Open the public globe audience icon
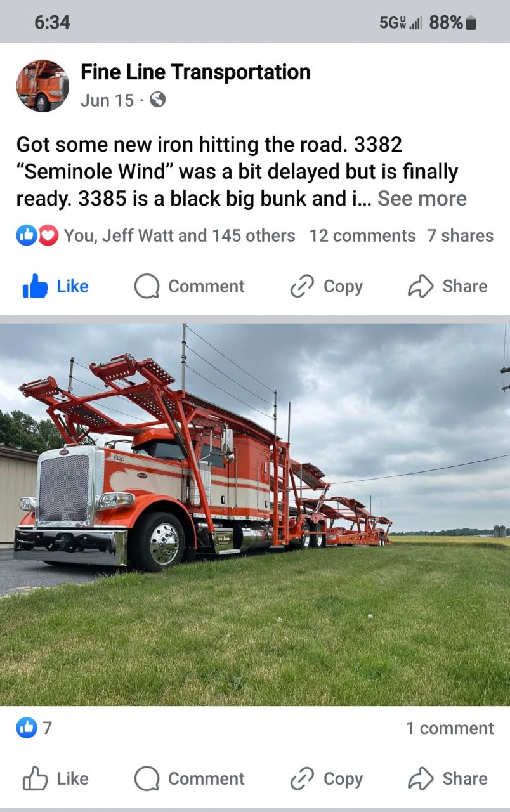The image size is (510, 812). click(157, 100)
